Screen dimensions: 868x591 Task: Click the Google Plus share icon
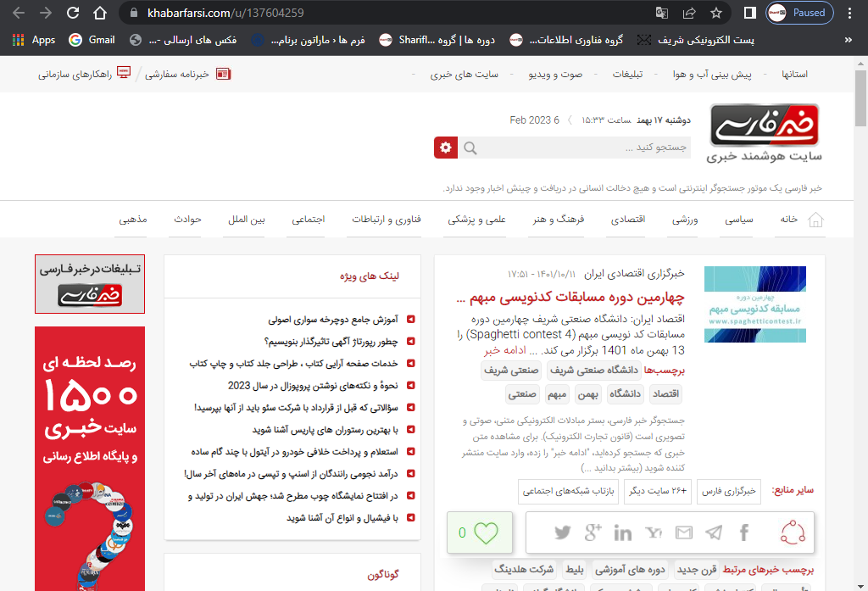point(593,532)
